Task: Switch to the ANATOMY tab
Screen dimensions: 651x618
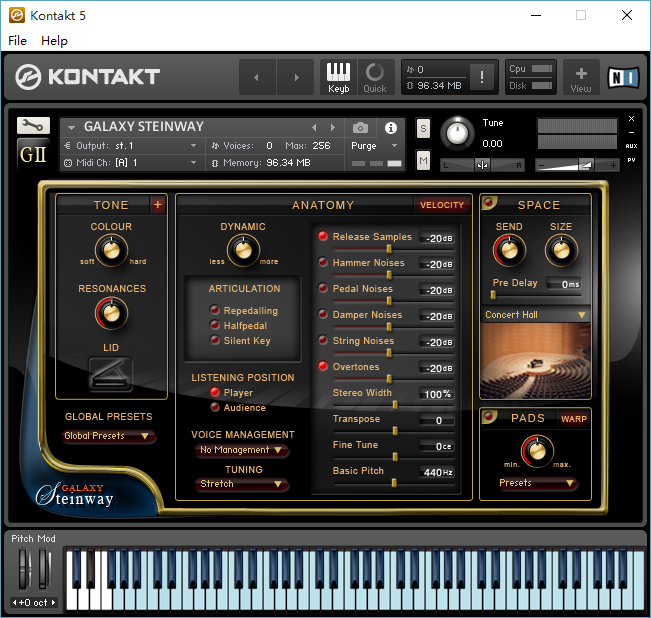Action: tap(323, 205)
